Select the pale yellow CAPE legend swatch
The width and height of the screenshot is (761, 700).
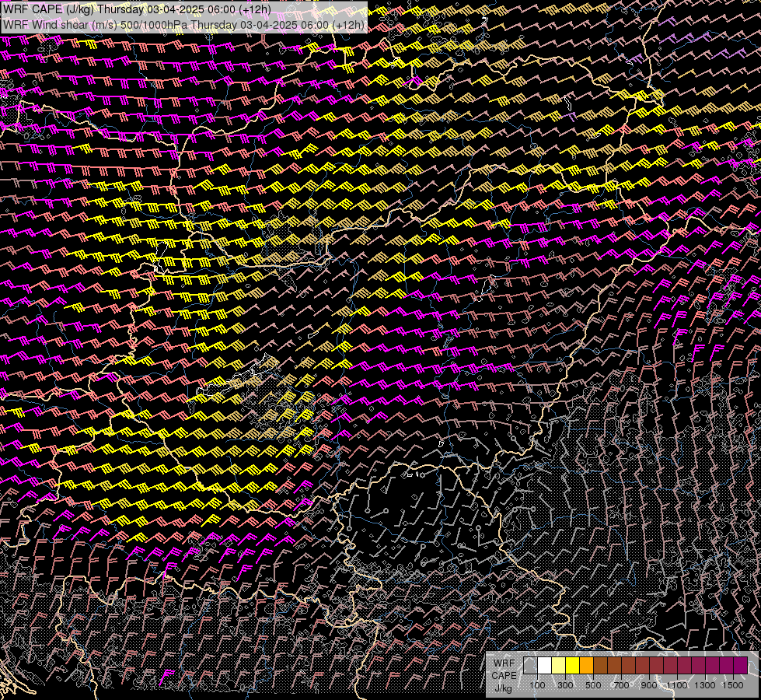[559, 666]
